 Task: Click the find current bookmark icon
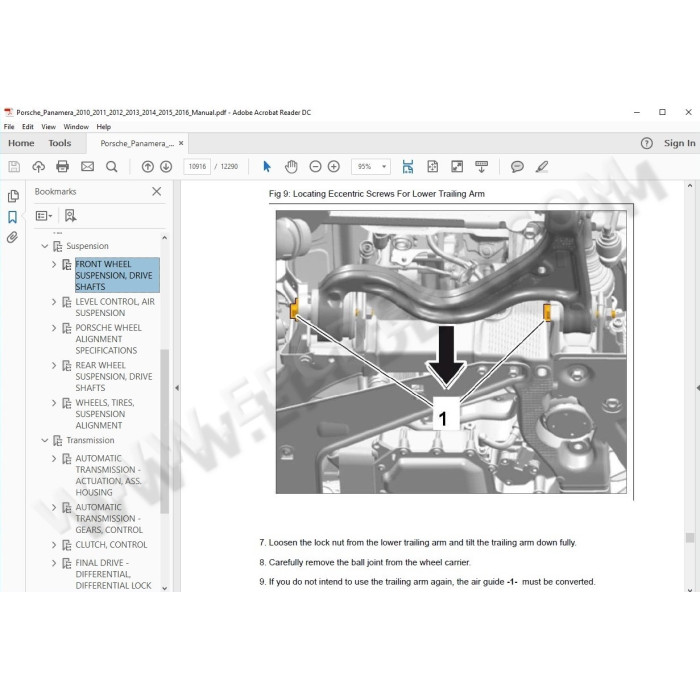click(70, 216)
